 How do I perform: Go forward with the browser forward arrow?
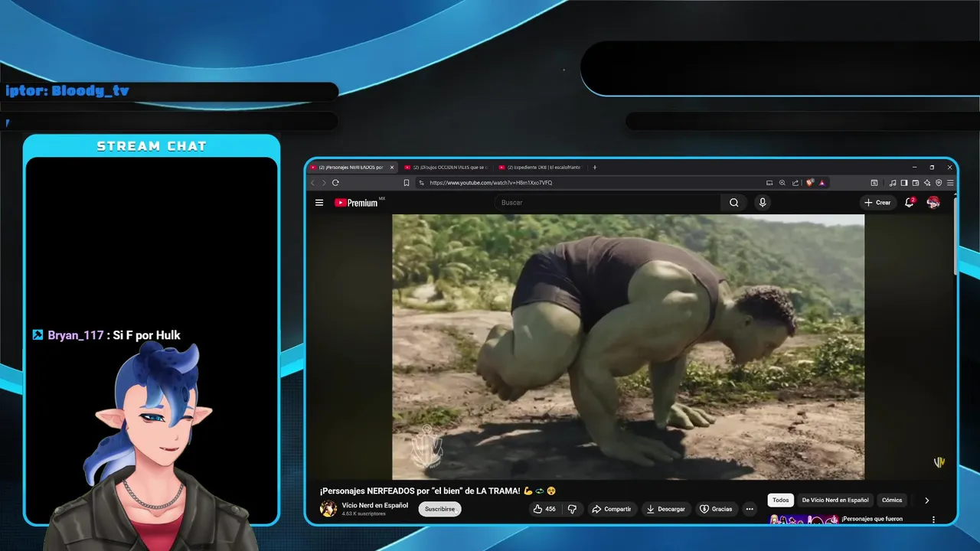[x=324, y=183]
